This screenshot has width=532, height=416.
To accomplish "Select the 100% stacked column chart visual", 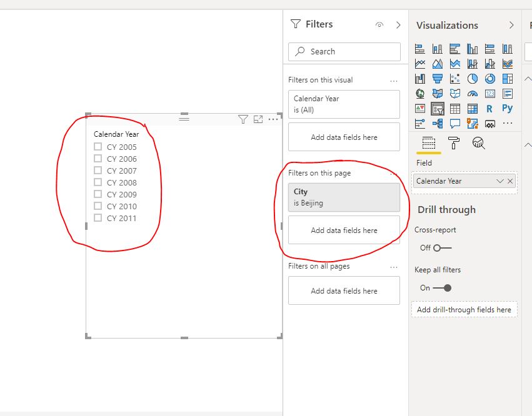I will (x=508, y=49).
